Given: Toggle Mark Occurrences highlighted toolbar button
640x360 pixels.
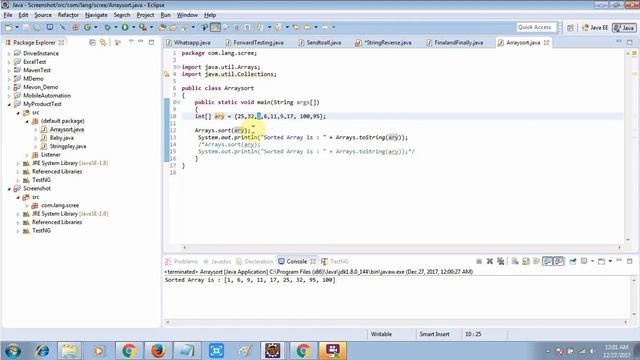Looking at the screenshot, I should [x=216, y=27].
